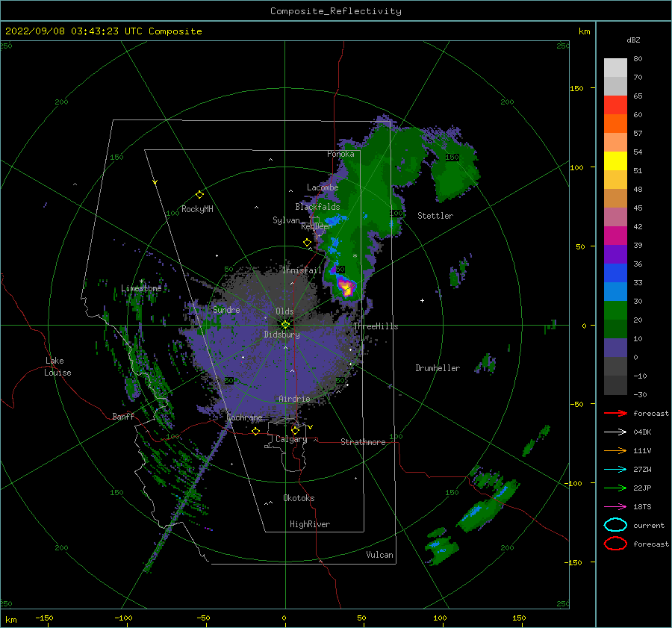This screenshot has width=672, height=628.
Task: Click the dBZ legend heading
Action: [633, 40]
